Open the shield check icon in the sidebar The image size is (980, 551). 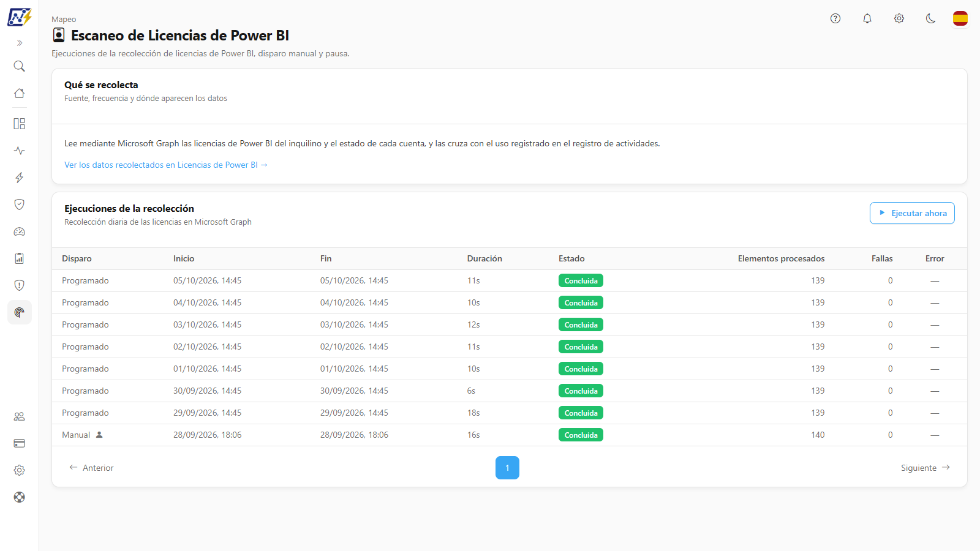pyautogui.click(x=20, y=204)
